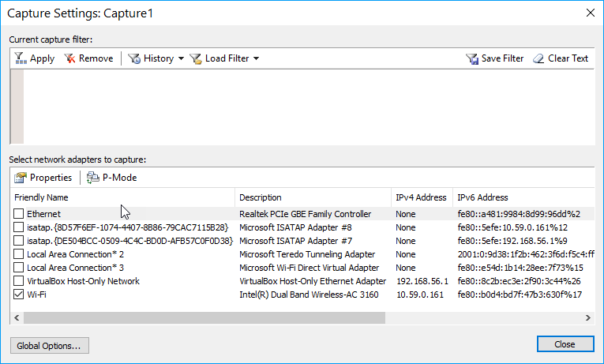Screen dimensions: 604x364
Task: Click the IPv4 Address column header
Action: (x=422, y=197)
